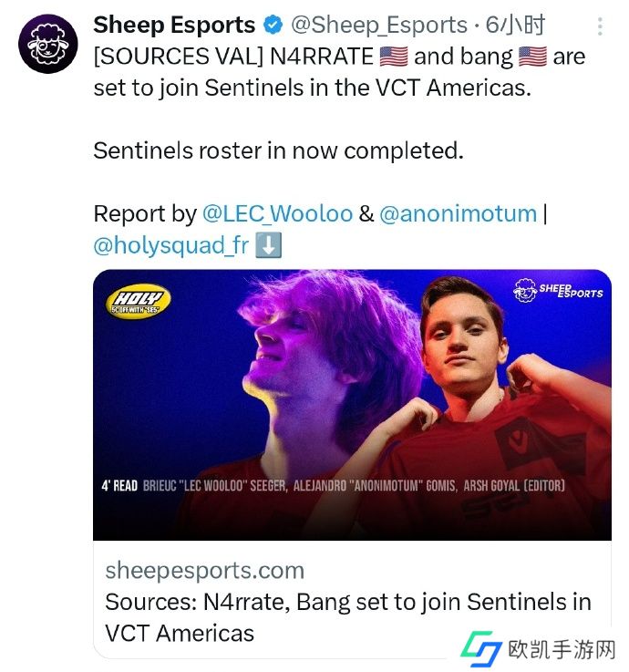The height and width of the screenshot is (672, 629).
Task: Click the tweet text about Sentinels roster
Action: tap(278, 150)
